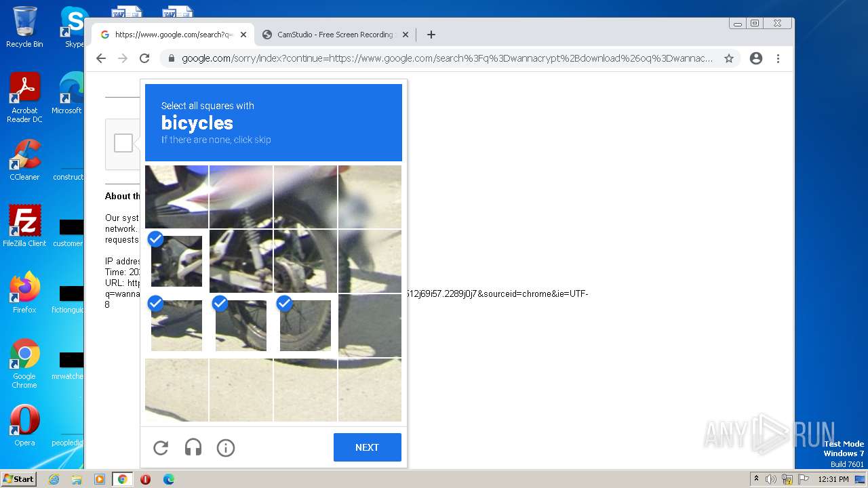Select Opera desktop icon
Image resolution: width=868 pixels, height=488 pixels.
(24, 426)
